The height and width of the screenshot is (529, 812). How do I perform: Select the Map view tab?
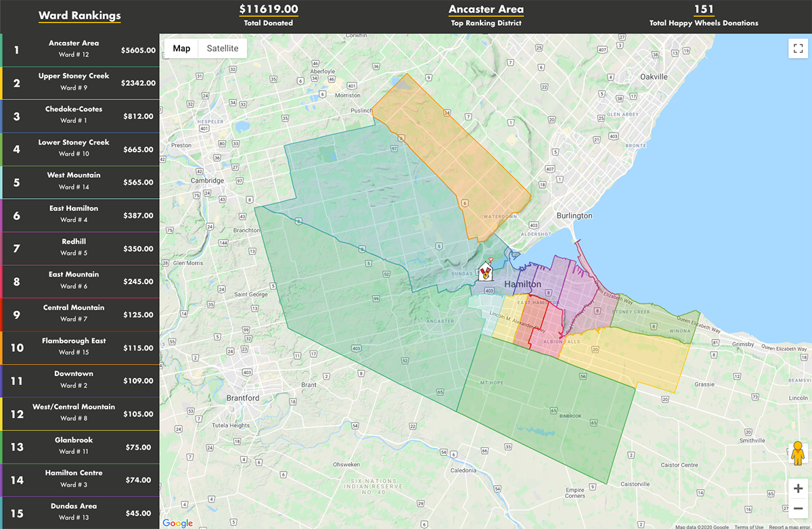(181, 48)
